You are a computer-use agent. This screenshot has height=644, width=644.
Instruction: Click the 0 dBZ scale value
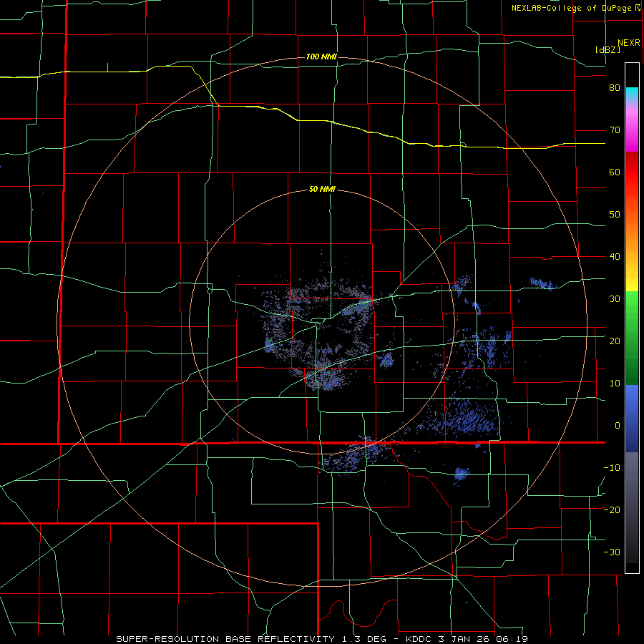coord(618,426)
